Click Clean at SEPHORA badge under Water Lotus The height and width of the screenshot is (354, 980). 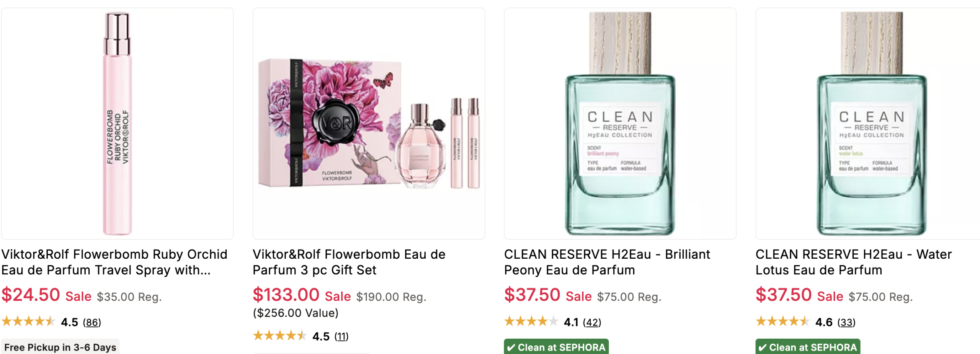click(808, 347)
